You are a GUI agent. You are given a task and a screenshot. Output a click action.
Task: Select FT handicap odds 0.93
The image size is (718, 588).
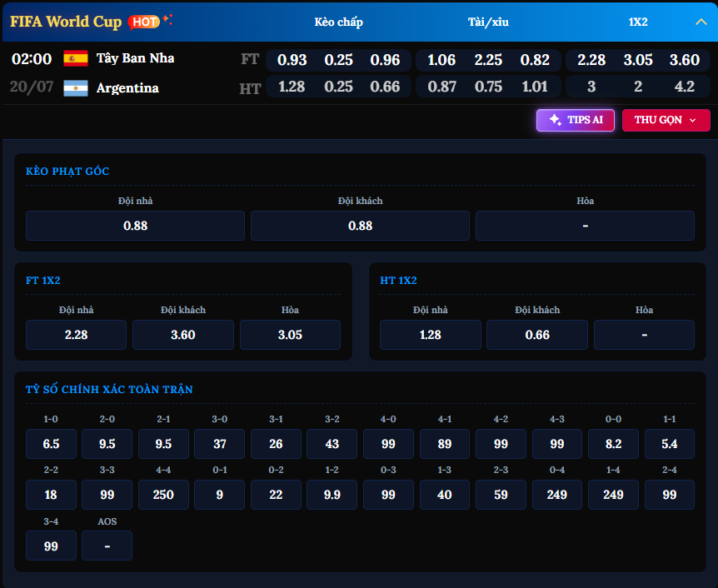point(292,60)
